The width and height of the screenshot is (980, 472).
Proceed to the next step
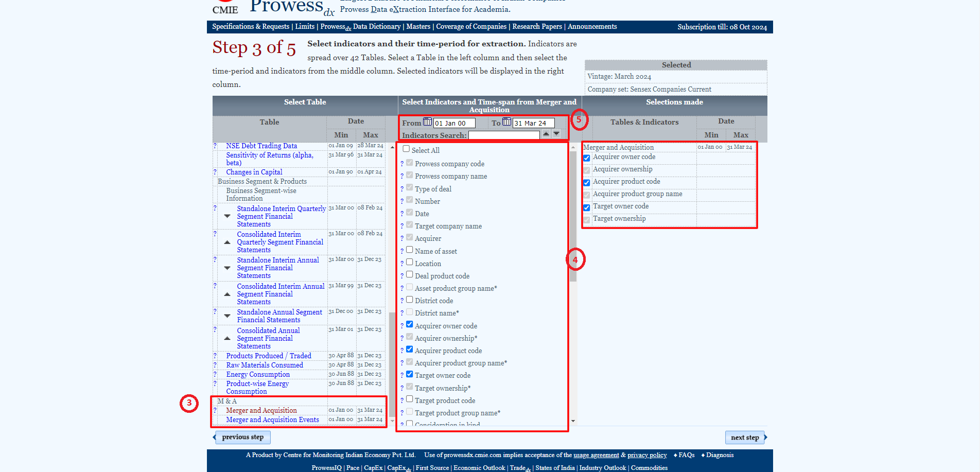point(745,438)
